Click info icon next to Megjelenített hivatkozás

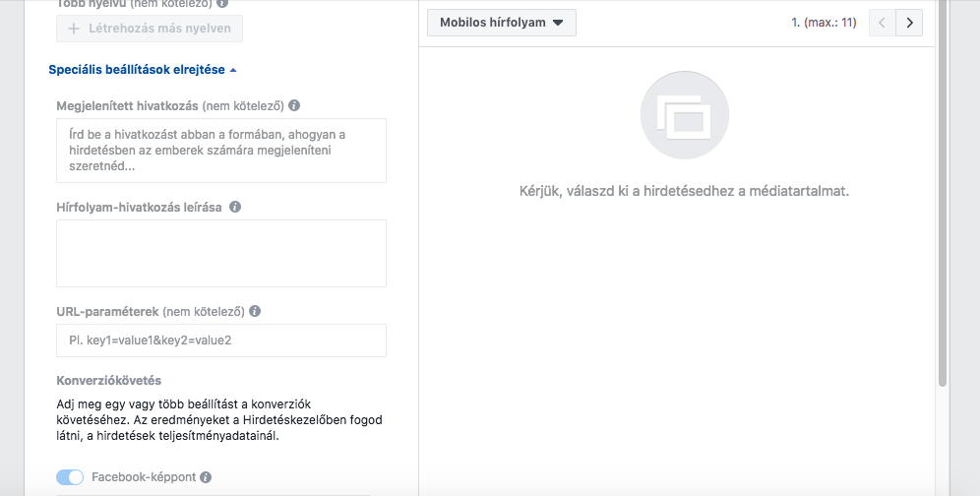[294, 105]
